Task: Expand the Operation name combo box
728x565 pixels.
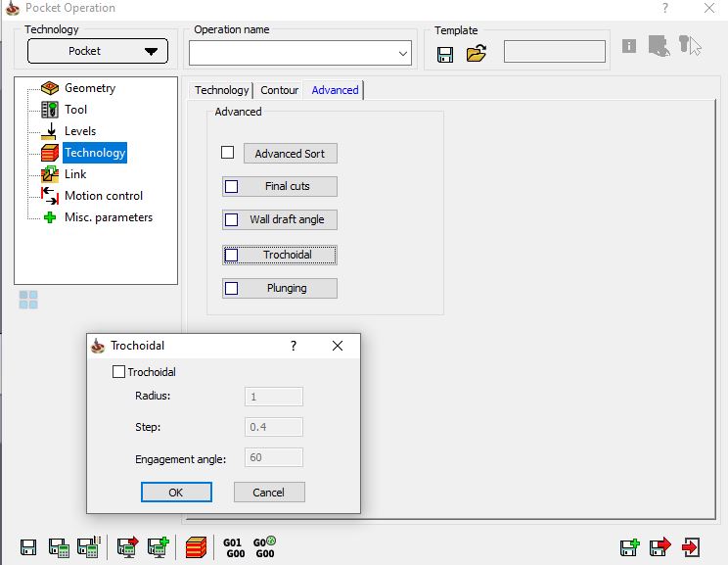Action: click(403, 53)
